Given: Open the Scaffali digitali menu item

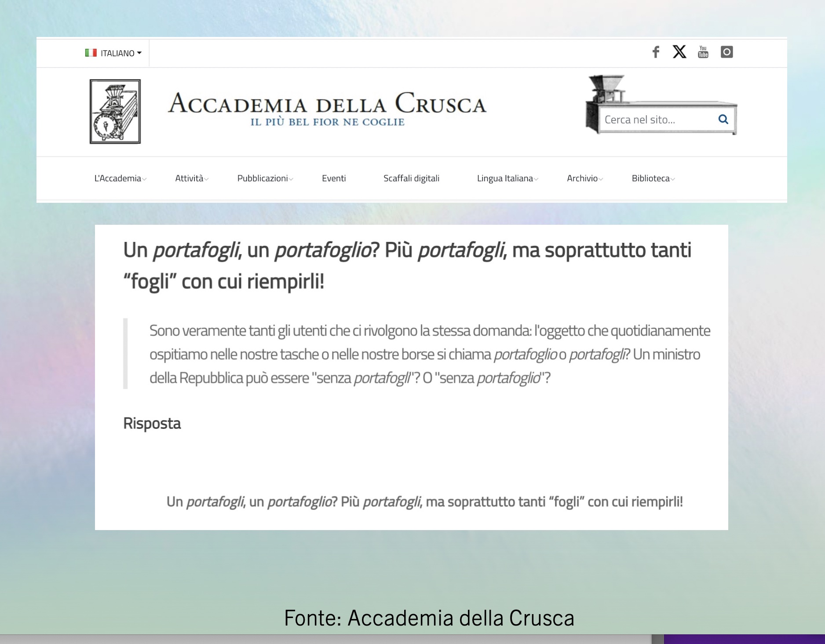Looking at the screenshot, I should [411, 178].
